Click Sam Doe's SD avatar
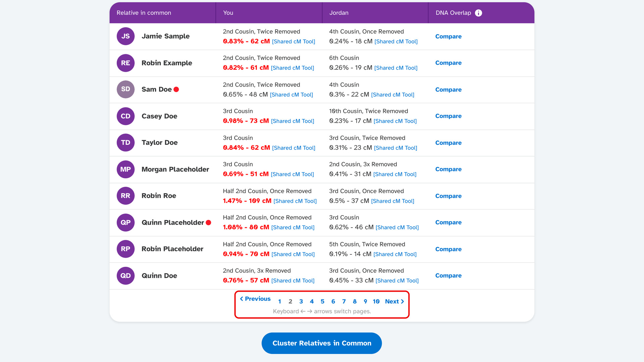The height and width of the screenshot is (362, 644). point(125,89)
